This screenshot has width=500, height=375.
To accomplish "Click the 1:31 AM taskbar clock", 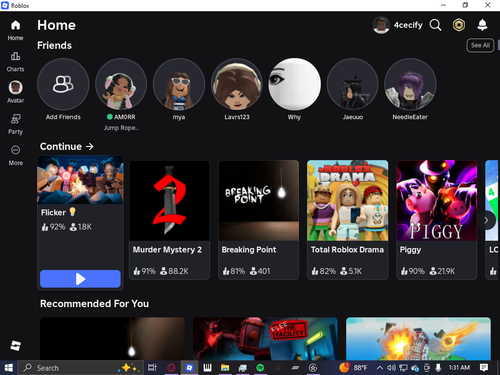I will (x=459, y=367).
